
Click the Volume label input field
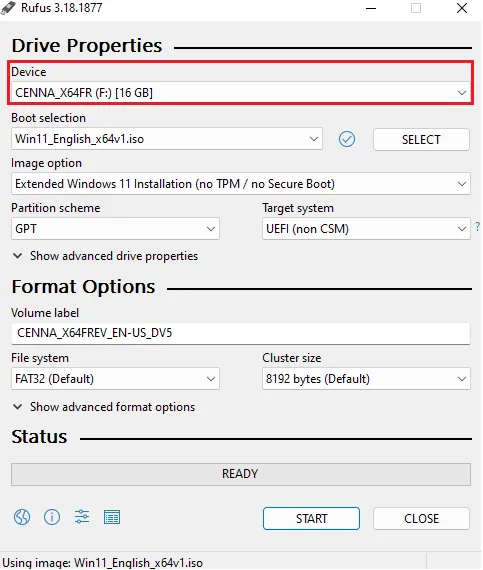(241, 333)
